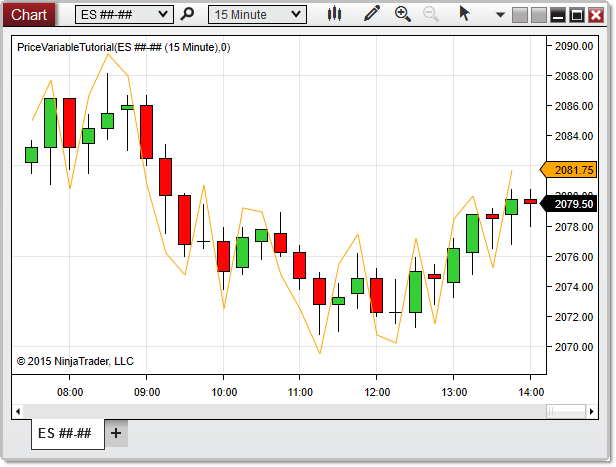Select the pencil drawing tools icon
Image resolution: width=616 pixels, height=467 pixels.
(x=372, y=14)
